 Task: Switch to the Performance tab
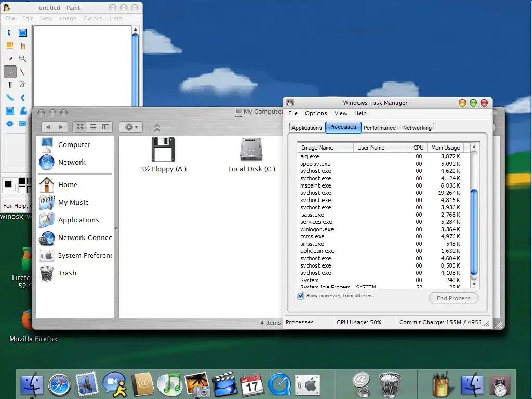coord(380,128)
